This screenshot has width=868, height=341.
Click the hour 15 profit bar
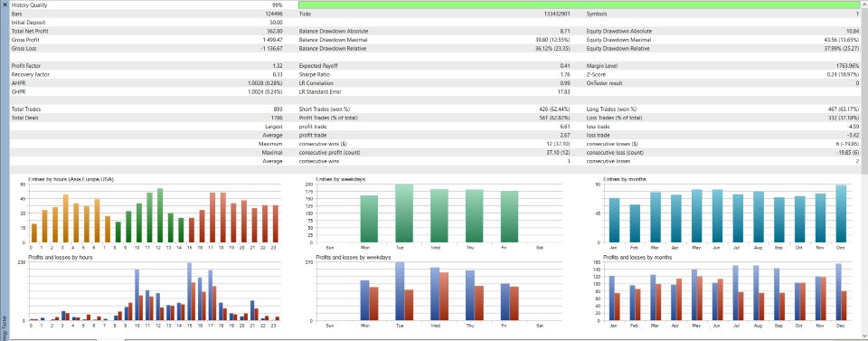pos(189,291)
